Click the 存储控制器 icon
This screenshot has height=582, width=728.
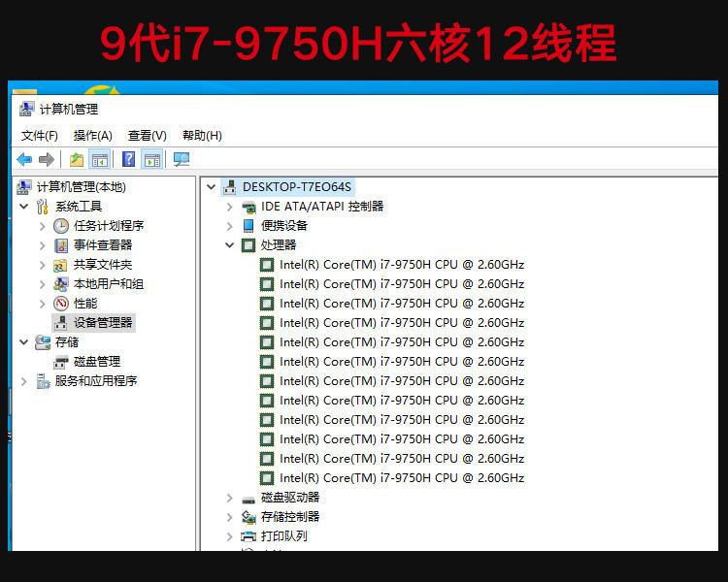[248, 517]
